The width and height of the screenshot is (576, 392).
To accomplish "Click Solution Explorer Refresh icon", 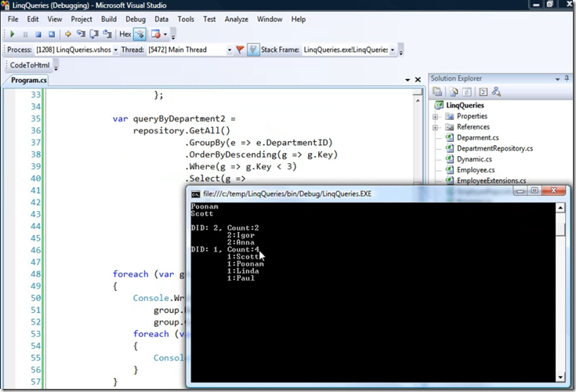I will [467, 92].
